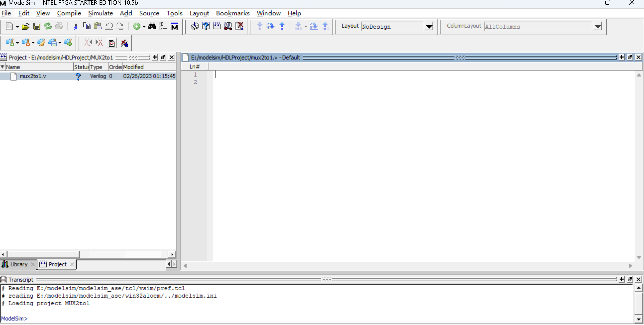The width and height of the screenshot is (644, 325).
Task: Click the New file toolbar icon
Action: [x=9, y=26]
